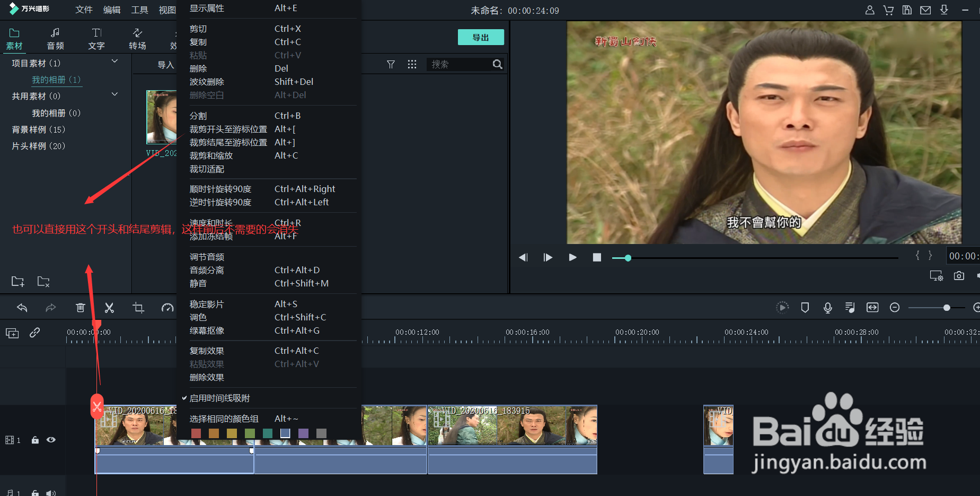The width and height of the screenshot is (980, 496).
Task: Collapse the 共用素材 (0) group
Action: 114,94
